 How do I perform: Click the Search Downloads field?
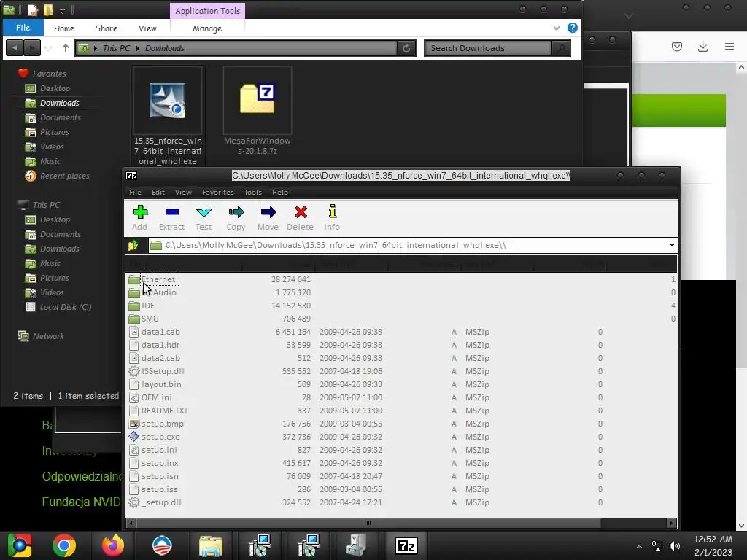(x=488, y=48)
